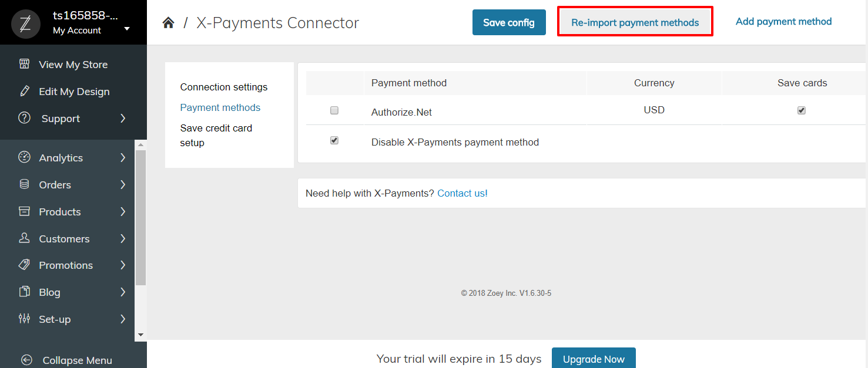Toggle Save cards checkbox for Authorize.Net
868x368 pixels.
pos(802,110)
